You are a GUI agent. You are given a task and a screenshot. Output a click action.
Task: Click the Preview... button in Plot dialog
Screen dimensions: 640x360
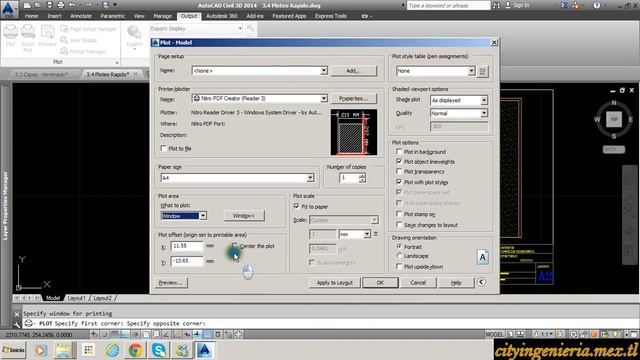pos(171,282)
